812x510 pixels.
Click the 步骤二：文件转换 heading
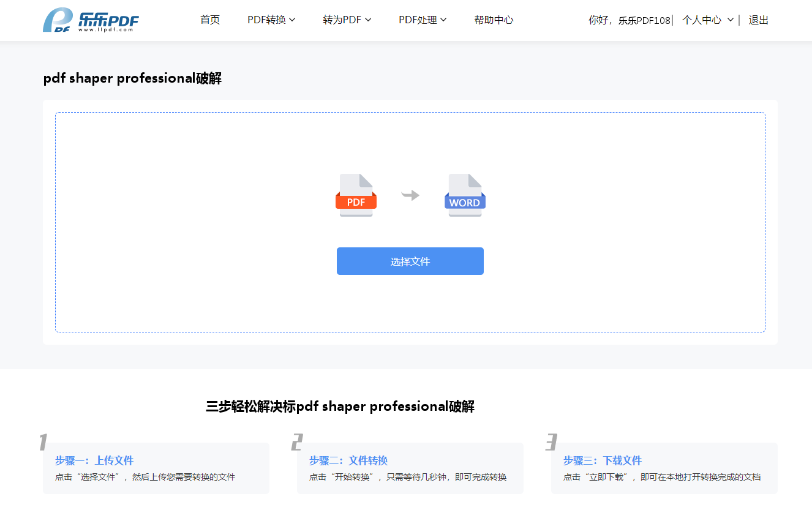[x=348, y=460]
